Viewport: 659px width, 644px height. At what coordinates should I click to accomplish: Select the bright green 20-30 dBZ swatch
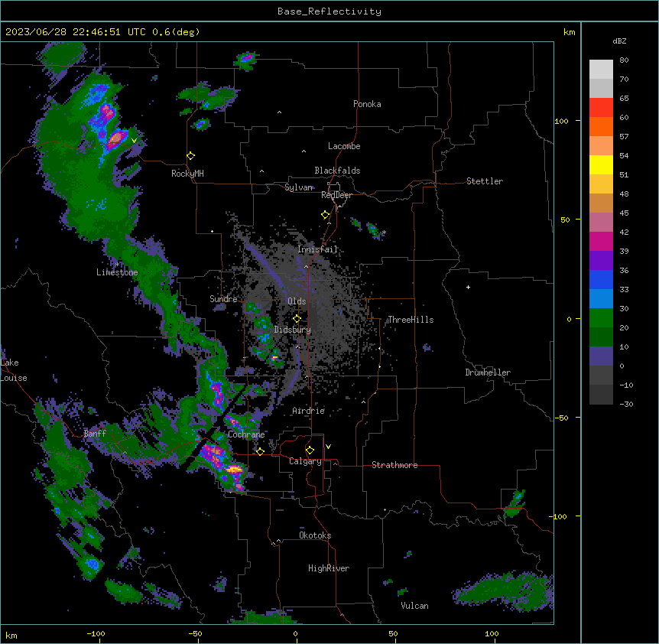click(601, 318)
